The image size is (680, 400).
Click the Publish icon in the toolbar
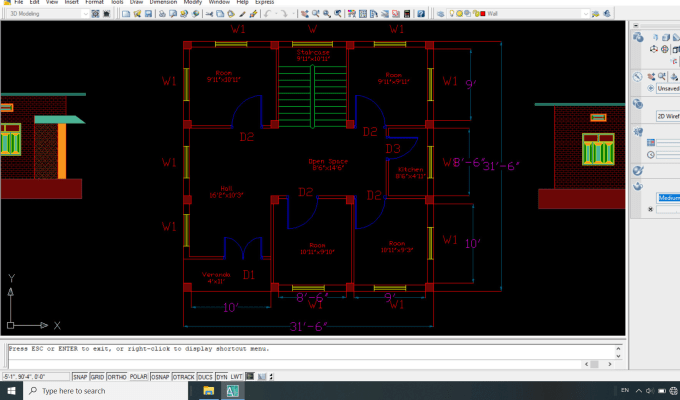(x=184, y=14)
